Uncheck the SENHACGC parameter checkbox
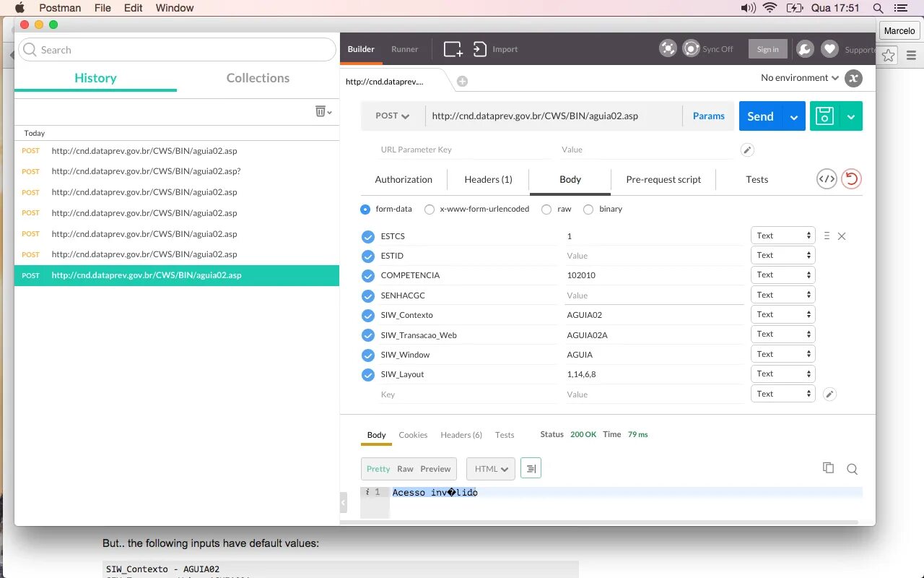The image size is (924, 578). tap(368, 296)
